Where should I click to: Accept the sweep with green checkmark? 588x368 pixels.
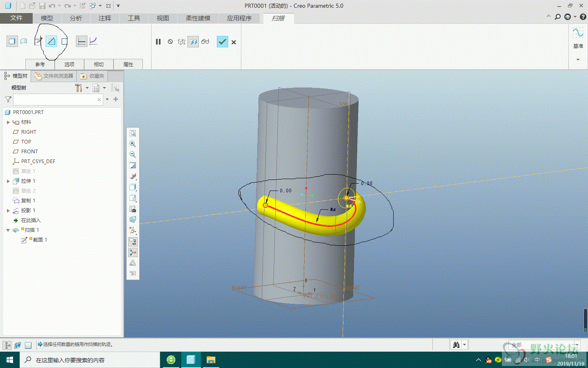point(223,42)
